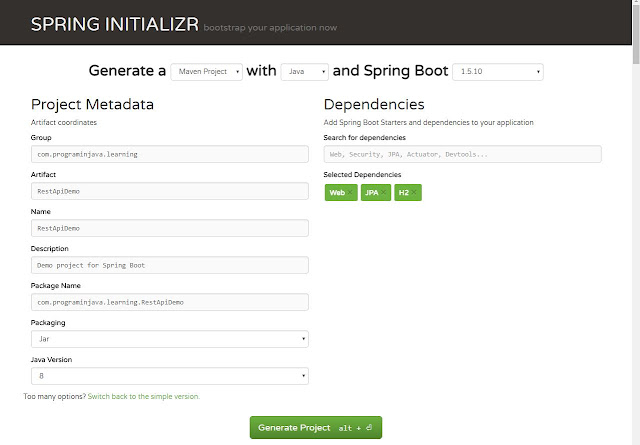This screenshot has height=445, width=640.
Task: Remove the Web dependency using its X
Action: [x=350, y=192]
